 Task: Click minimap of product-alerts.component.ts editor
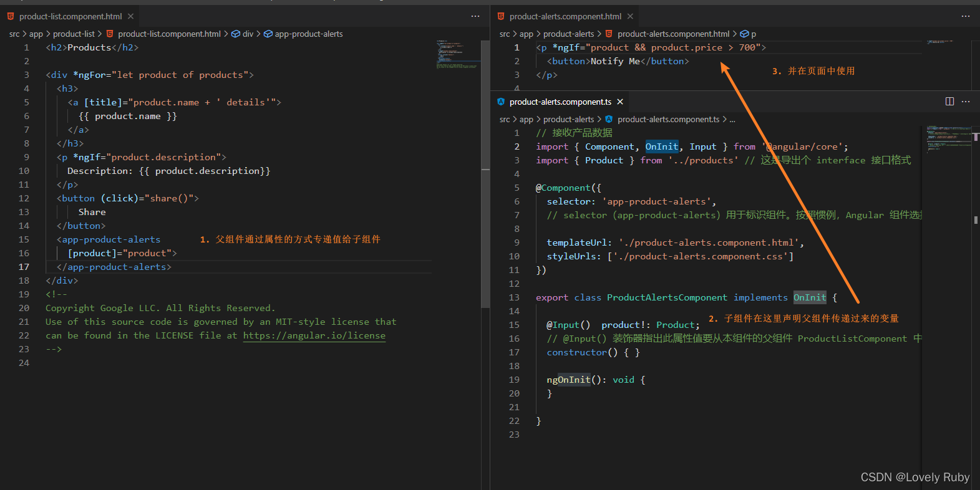point(948,139)
